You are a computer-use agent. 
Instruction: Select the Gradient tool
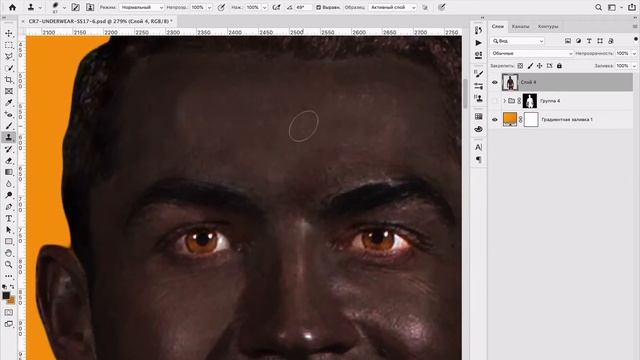(9, 172)
